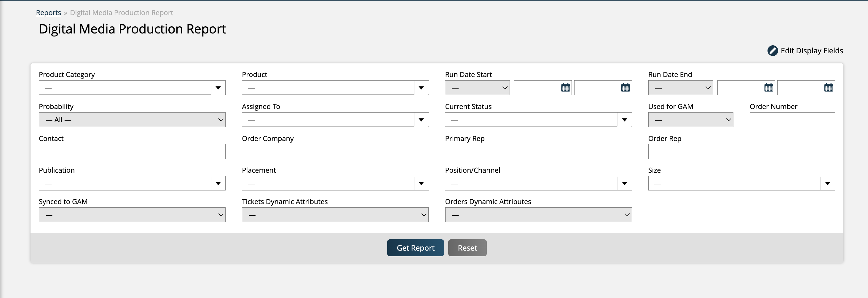Viewport: 868px width, 298px height.
Task: Expand Tickets Dynamic Attributes dropdown
Action: click(335, 215)
